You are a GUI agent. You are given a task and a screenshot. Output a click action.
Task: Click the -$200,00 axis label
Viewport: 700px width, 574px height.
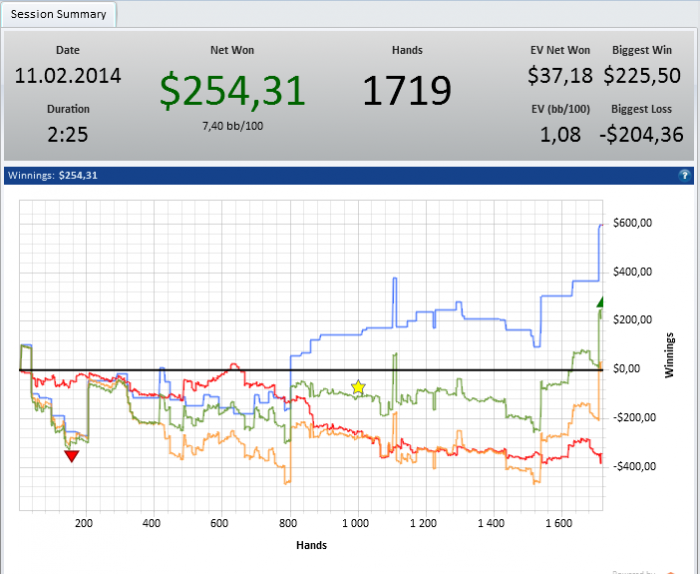(633, 417)
